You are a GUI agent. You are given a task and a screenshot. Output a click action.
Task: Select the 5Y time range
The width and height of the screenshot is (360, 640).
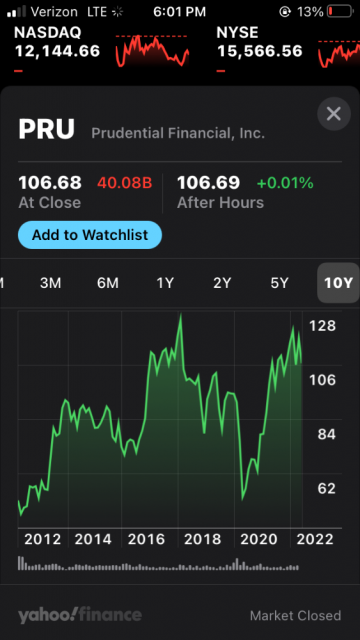280,283
